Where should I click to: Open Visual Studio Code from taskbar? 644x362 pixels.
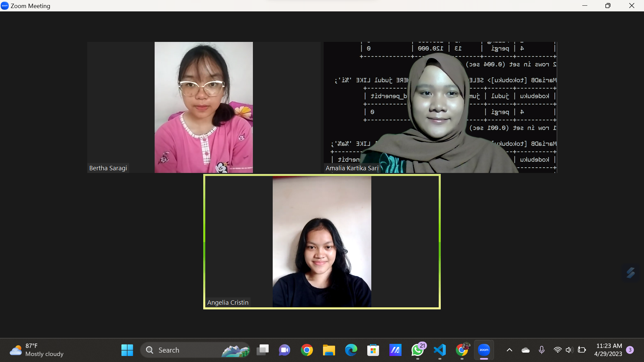[440, 350]
